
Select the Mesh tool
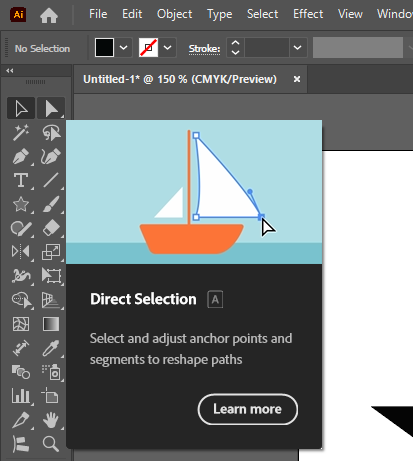pyautogui.click(x=21, y=324)
